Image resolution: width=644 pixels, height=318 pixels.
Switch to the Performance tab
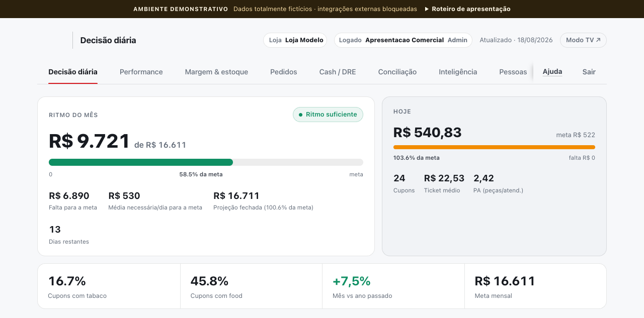pyautogui.click(x=141, y=72)
